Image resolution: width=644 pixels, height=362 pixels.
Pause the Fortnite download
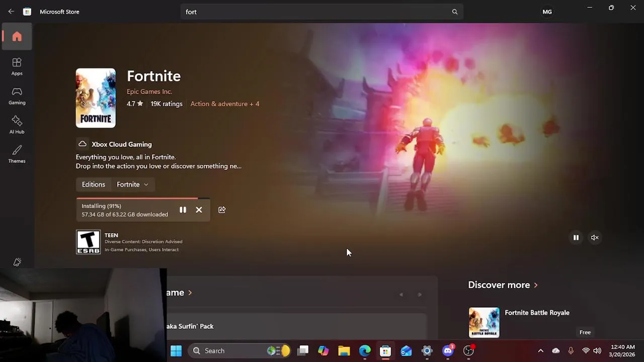coord(183,210)
